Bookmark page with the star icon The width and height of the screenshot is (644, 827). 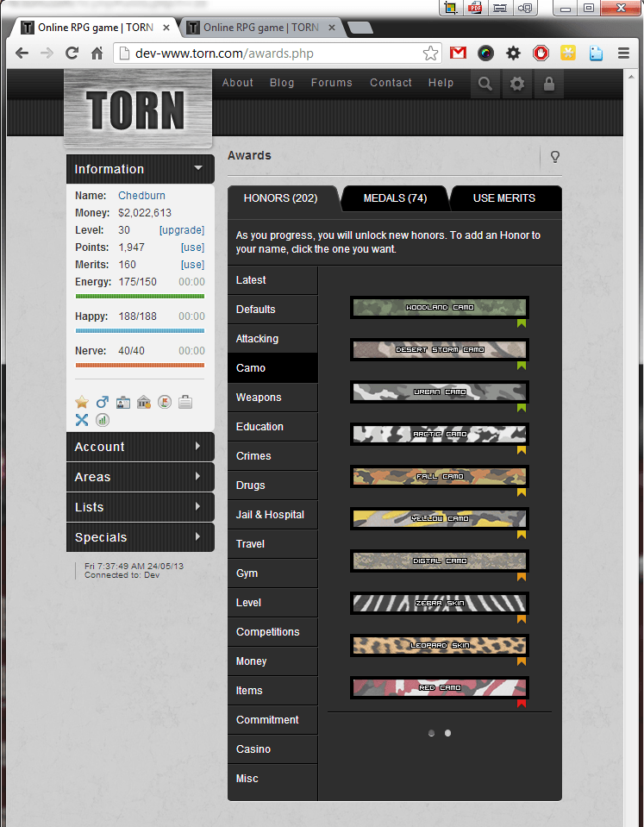[x=430, y=53]
